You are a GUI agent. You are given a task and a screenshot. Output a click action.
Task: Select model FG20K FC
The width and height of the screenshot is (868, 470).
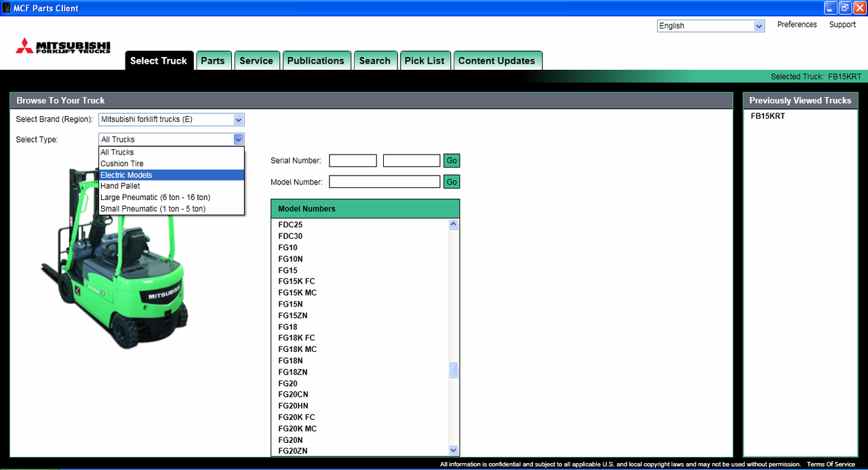(x=296, y=417)
